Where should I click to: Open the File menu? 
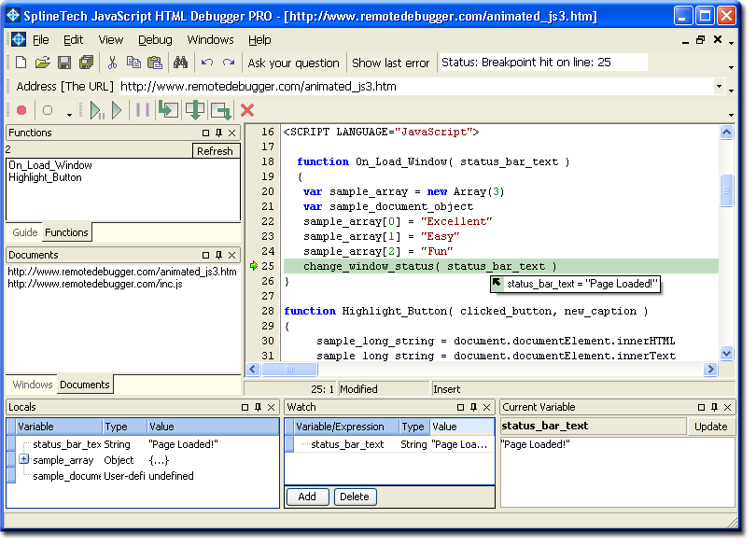pos(40,39)
